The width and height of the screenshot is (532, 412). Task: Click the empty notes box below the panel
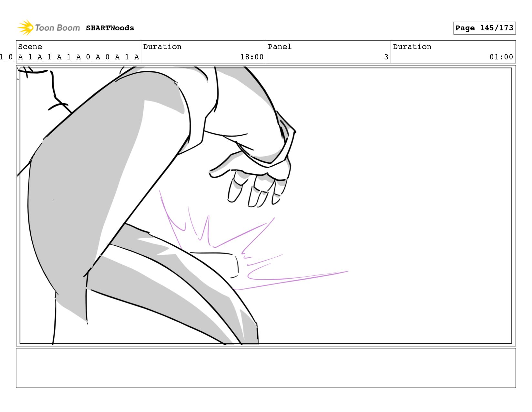266,368
